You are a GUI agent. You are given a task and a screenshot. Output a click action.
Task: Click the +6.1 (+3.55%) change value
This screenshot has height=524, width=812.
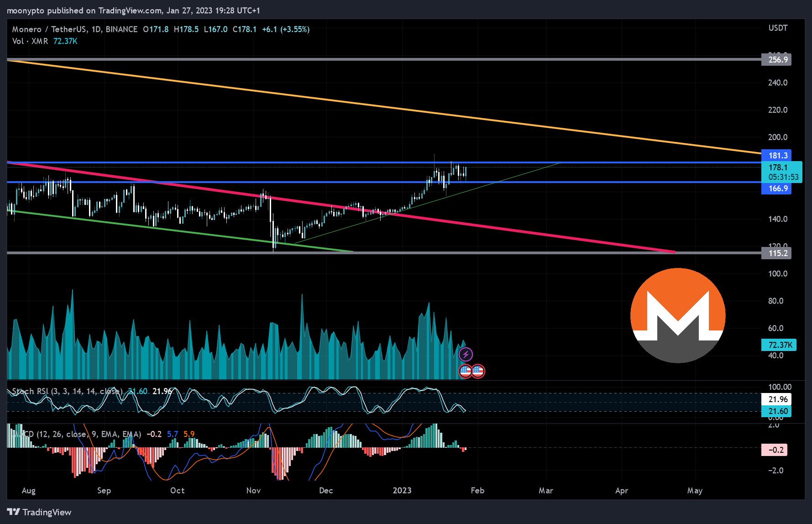click(286, 29)
